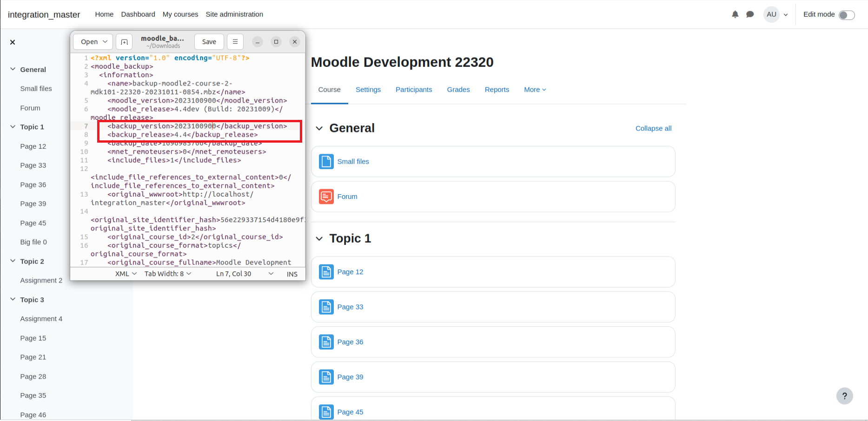Open the Forum link on course page
The width and height of the screenshot is (868, 421).
pos(347,197)
